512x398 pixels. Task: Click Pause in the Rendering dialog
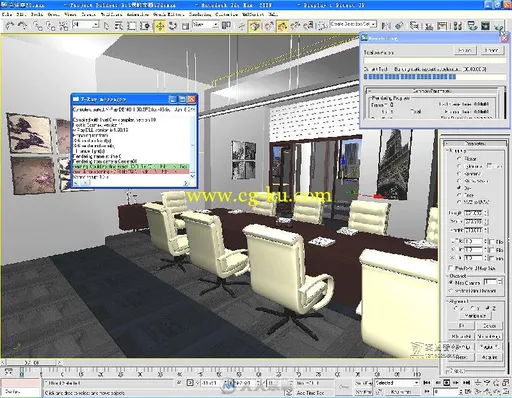(465, 50)
